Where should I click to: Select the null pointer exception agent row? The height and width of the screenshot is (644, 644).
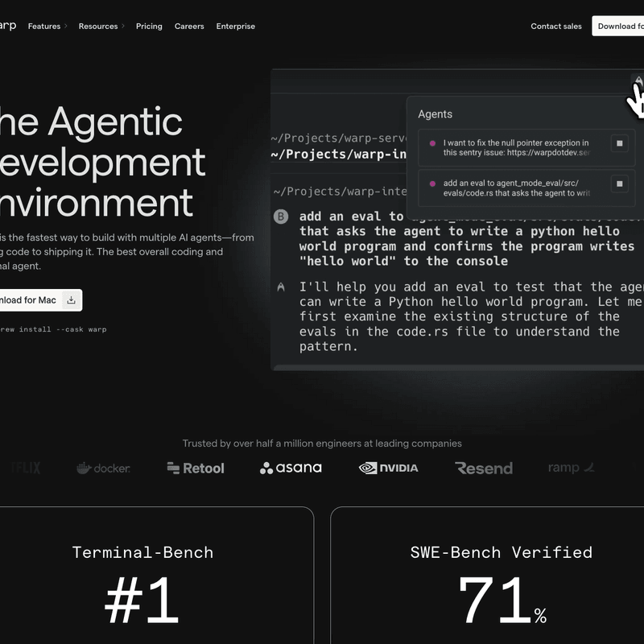tap(526, 147)
